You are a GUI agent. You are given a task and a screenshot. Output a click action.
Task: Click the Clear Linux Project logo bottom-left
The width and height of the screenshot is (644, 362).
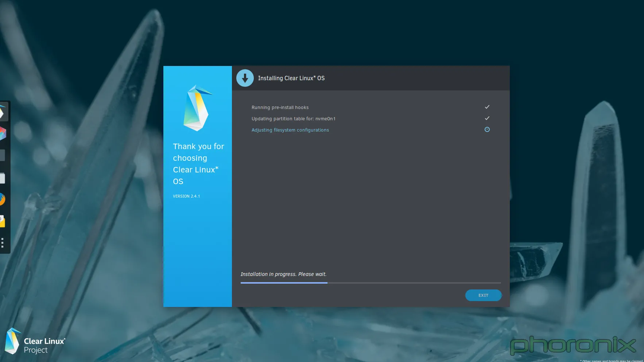[35, 342]
